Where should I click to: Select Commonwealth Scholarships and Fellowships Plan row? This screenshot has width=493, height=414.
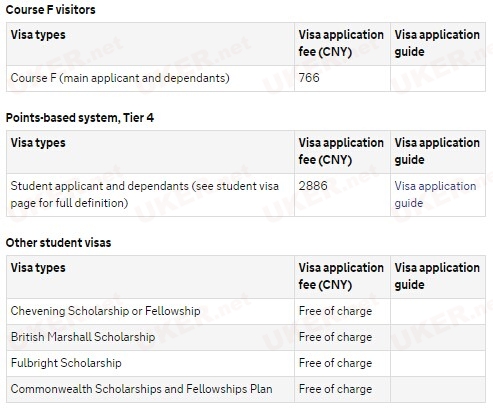[x=246, y=389]
